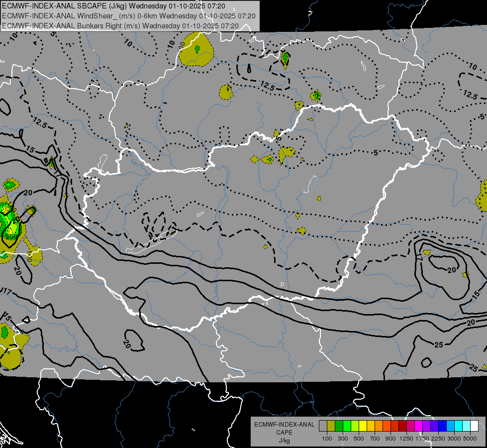Viewport: 487px width, 448px height.
Task: Click the 5000 value label in the legend
Action: [x=470, y=439]
